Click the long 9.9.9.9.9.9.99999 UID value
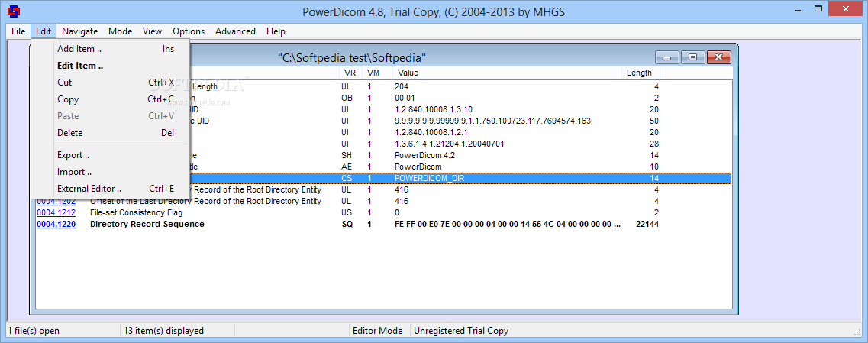 [492, 121]
